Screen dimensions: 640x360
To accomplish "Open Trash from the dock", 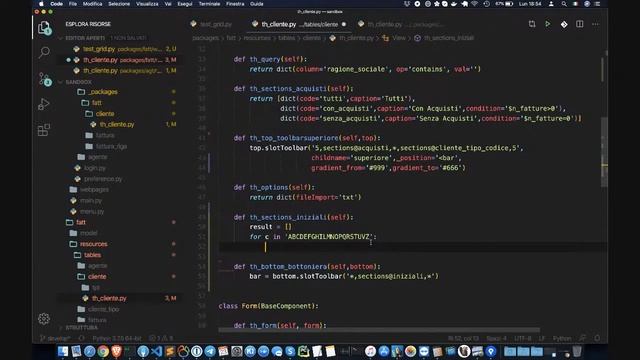I will (x=577, y=351).
